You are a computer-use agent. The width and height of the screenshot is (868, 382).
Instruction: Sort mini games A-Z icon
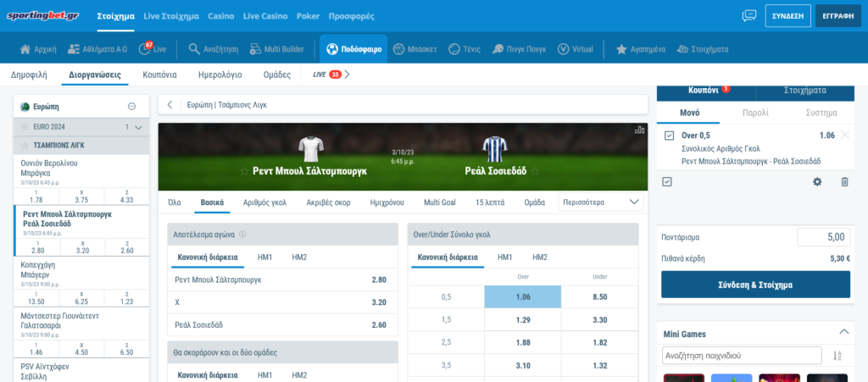point(837,356)
